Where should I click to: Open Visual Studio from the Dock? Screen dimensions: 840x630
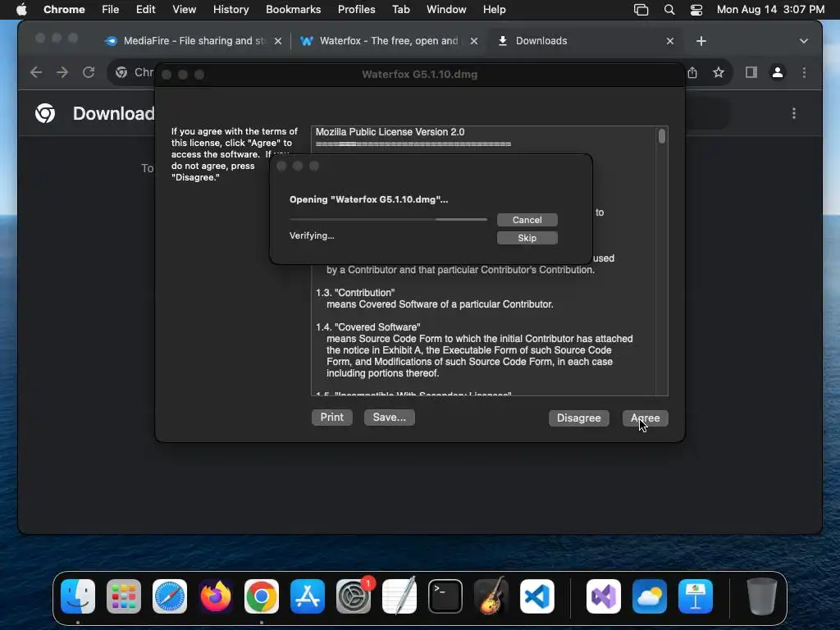point(604,596)
